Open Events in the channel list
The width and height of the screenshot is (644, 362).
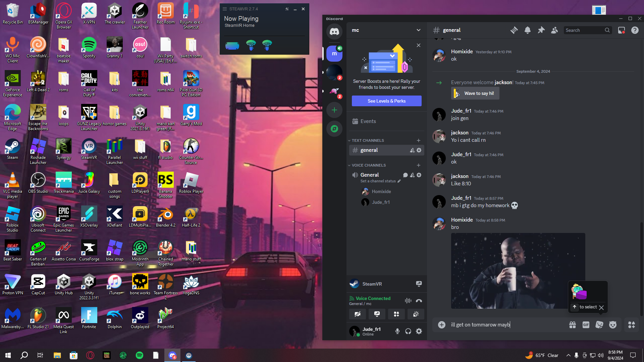click(x=368, y=121)
